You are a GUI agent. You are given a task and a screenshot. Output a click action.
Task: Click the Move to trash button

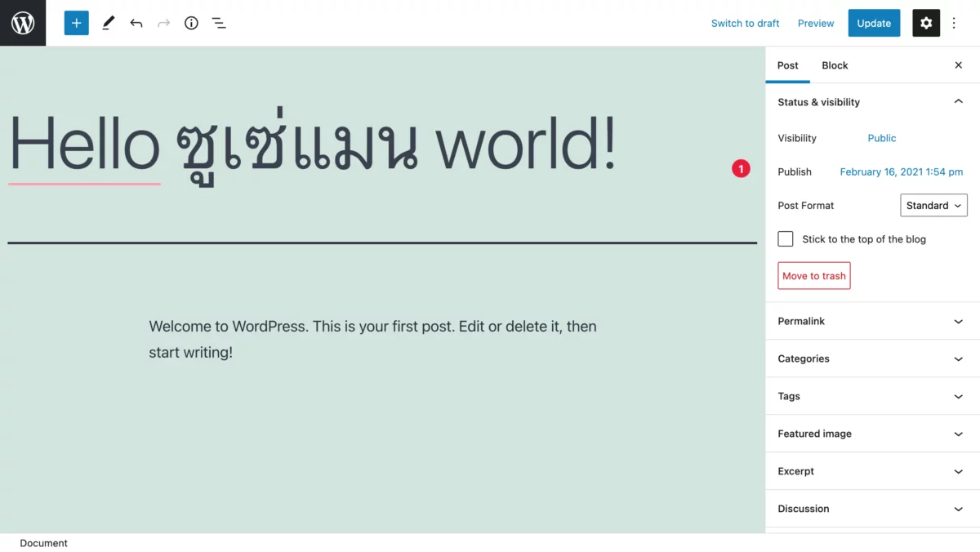[x=813, y=276]
